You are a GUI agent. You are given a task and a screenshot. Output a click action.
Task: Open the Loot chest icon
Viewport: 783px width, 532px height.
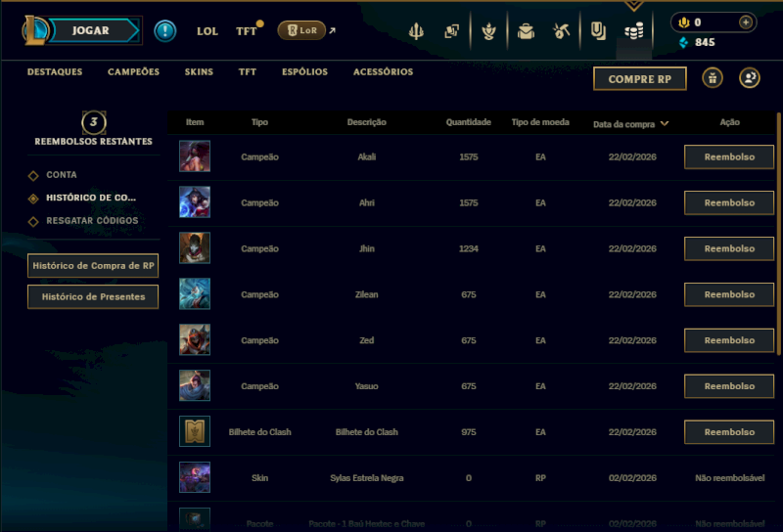[526, 31]
